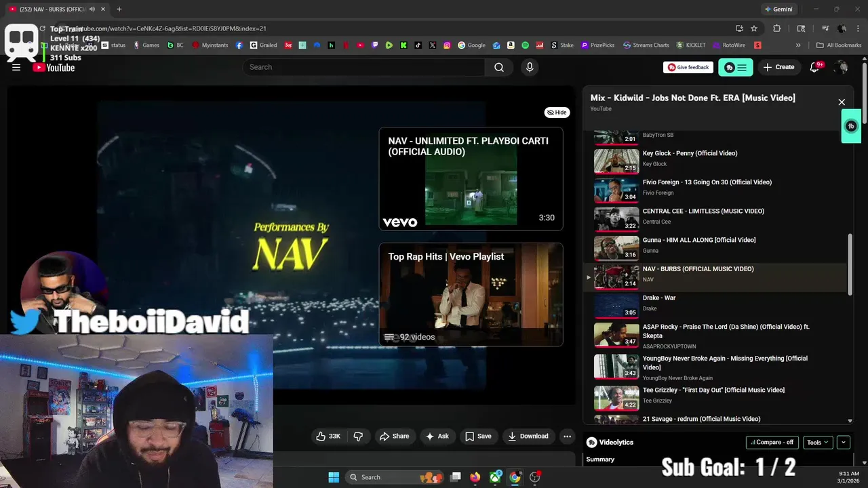
Task: Open the YouTube notifications bell
Action: 815,67
